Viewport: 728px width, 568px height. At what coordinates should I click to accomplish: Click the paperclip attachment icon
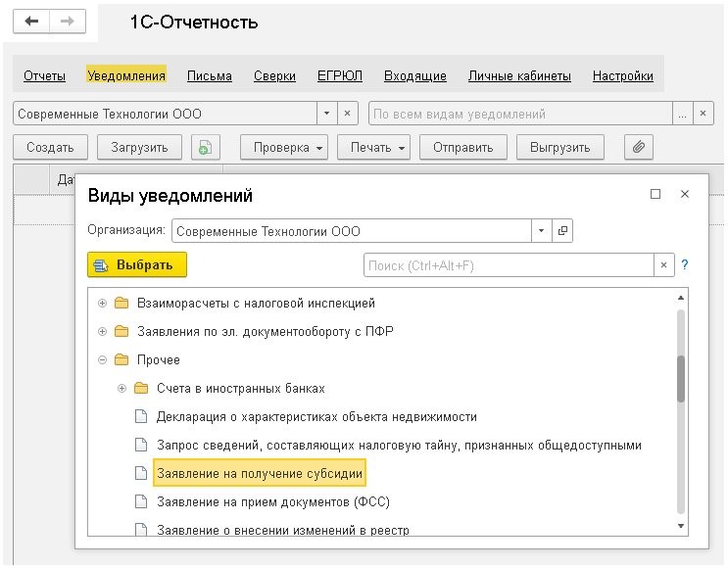(x=638, y=148)
